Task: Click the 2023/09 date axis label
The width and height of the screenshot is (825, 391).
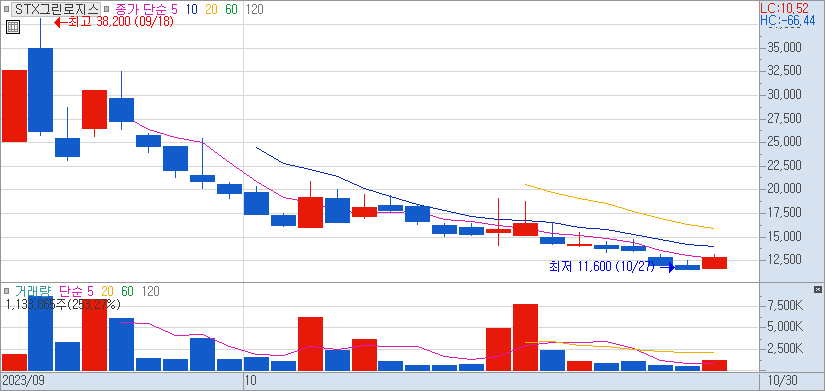Action: point(23,380)
